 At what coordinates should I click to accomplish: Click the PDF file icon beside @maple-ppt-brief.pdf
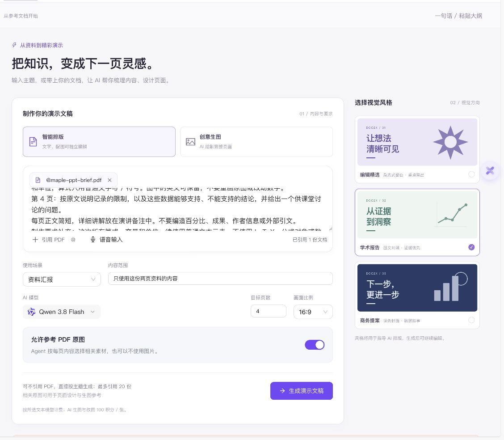[x=38, y=180]
